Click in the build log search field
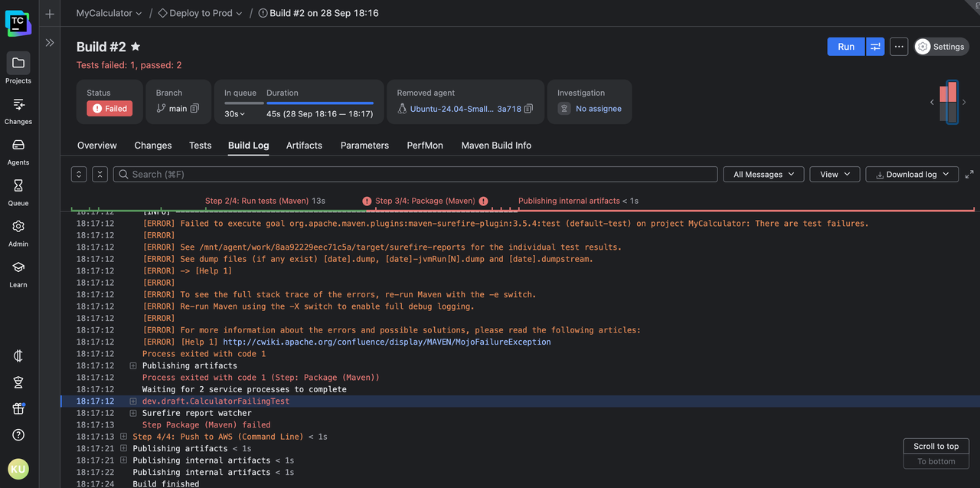This screenshot has width=980, height=488. 413,175
